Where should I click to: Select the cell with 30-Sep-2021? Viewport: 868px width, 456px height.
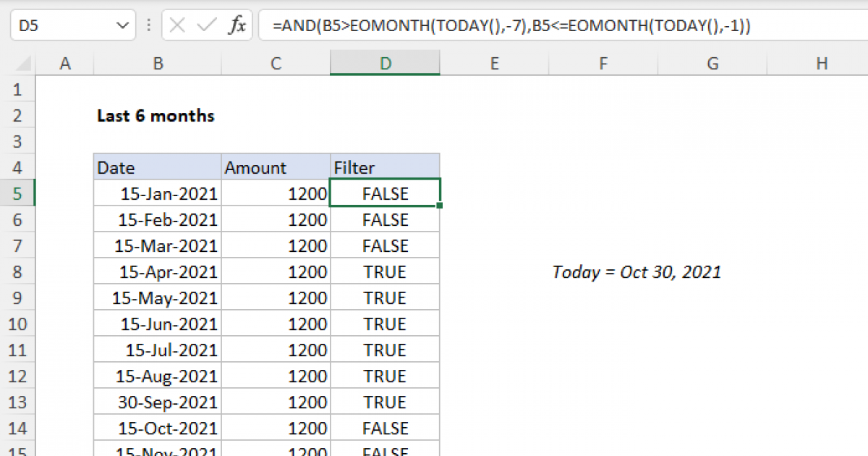158,402
